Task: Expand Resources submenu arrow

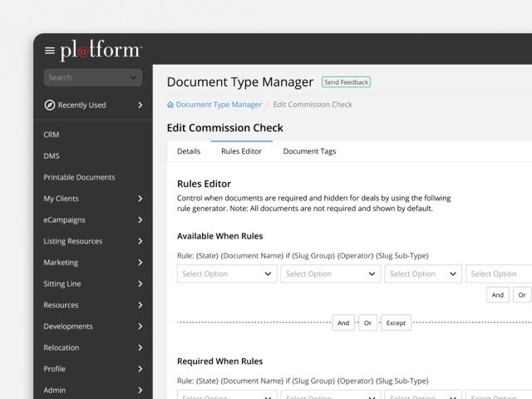Action: pos(140,305)
